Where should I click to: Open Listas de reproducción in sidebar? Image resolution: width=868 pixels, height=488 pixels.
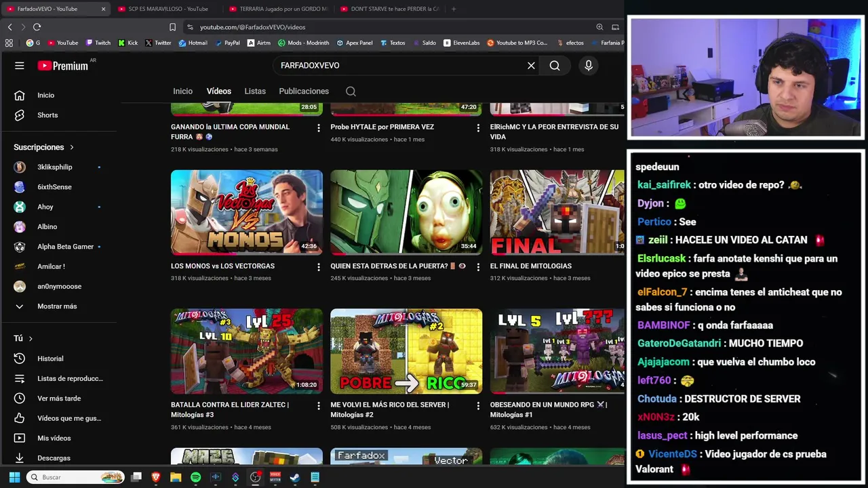coord(58,379)
